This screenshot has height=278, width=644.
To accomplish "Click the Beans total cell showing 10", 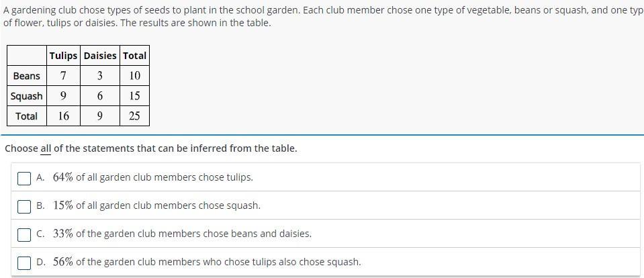I will click(x=134, y=76).
